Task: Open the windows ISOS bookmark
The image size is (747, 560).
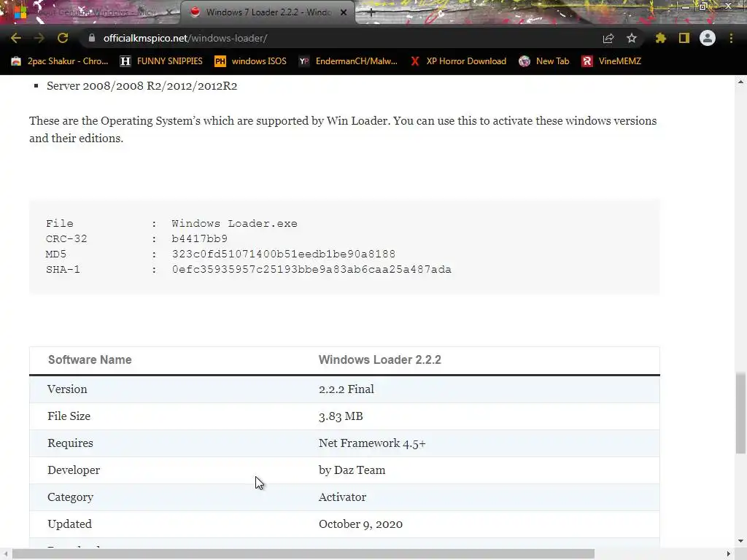Action: click(x=251, y=61)
